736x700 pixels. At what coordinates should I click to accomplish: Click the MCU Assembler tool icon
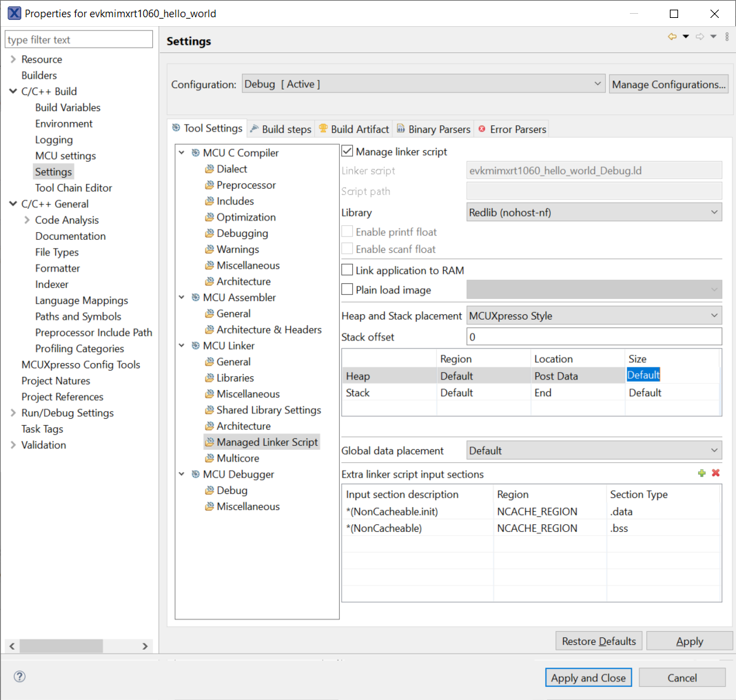tap(196, 298)
